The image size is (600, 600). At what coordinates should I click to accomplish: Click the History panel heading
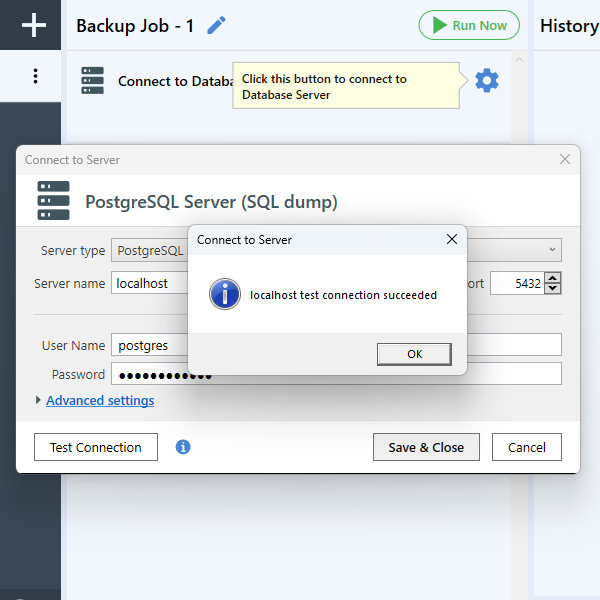[x=569, y=26]
